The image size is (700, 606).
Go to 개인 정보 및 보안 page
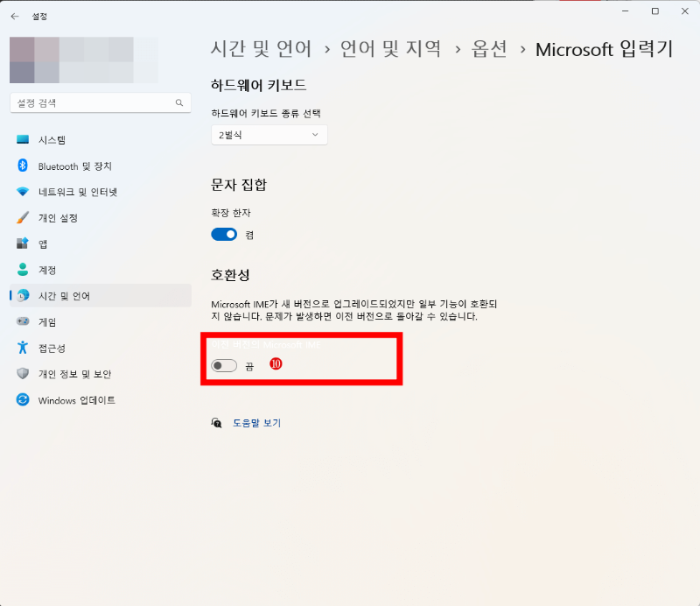(101, 373)
